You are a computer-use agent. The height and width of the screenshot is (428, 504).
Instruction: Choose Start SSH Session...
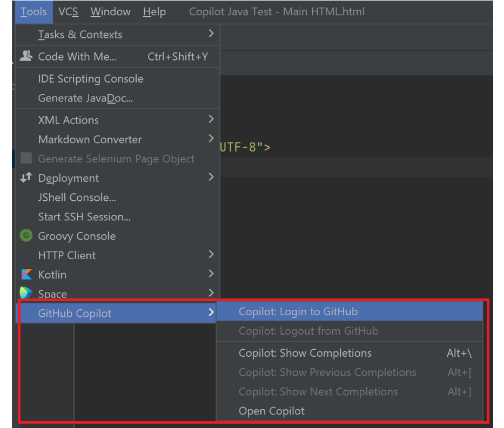[x=118, y=217]
